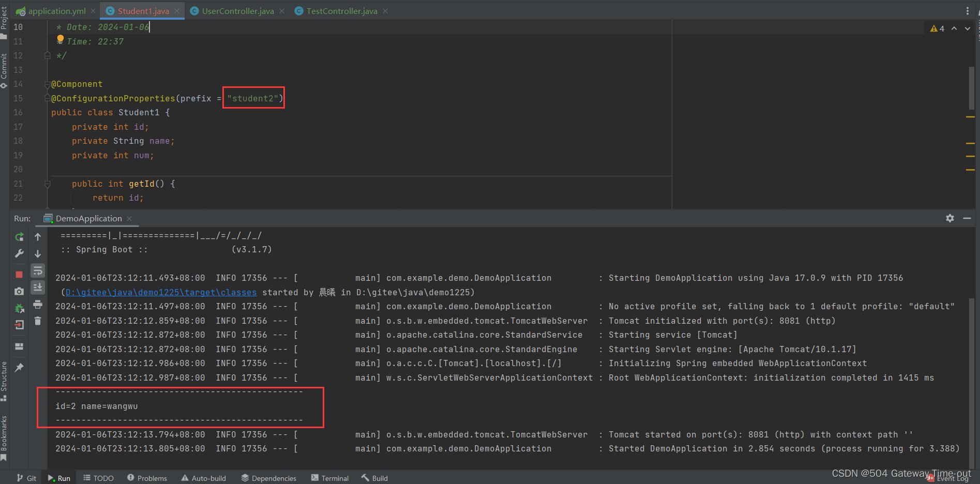Go to previous highlighted problem arrow
Screen dimensions: 980x484
[954, 28]
